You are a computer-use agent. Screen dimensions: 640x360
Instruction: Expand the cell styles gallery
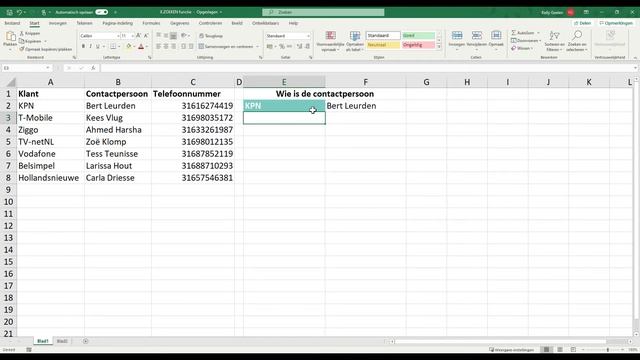[x=439, y=47]
